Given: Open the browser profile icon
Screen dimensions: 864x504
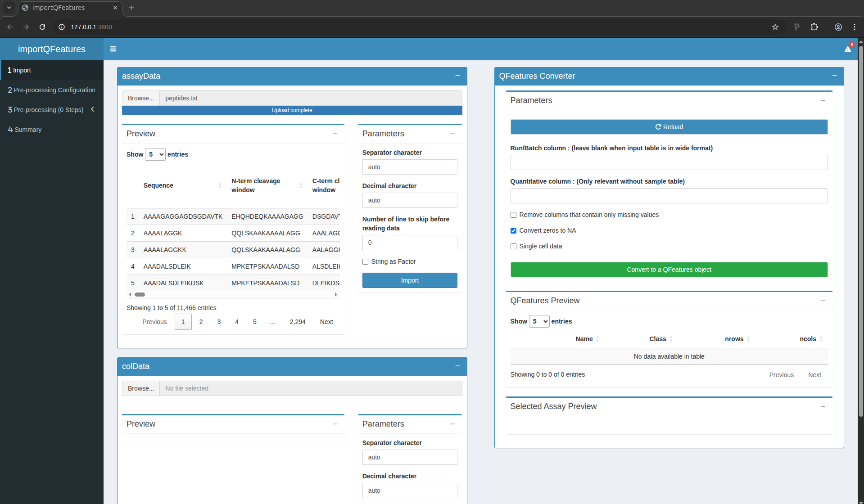Looking at the screenshot, I should 838,27.
